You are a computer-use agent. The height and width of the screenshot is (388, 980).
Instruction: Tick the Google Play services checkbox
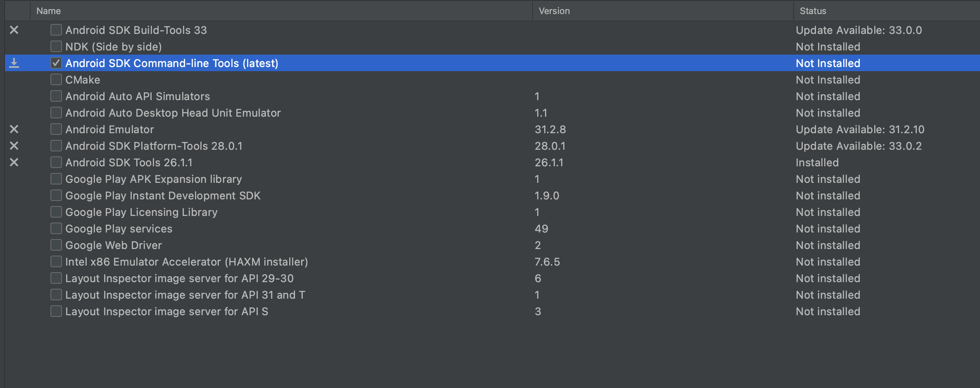point(56,228)
